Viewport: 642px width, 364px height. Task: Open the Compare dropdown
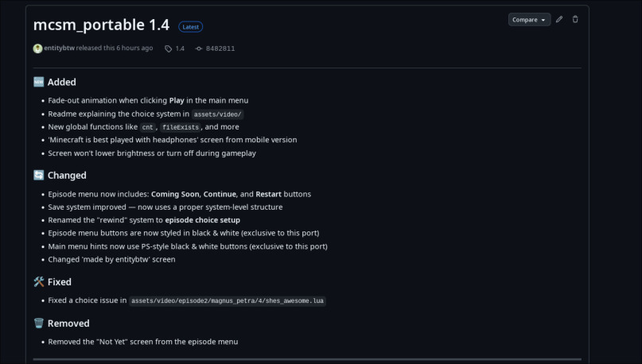pos(529,19)
